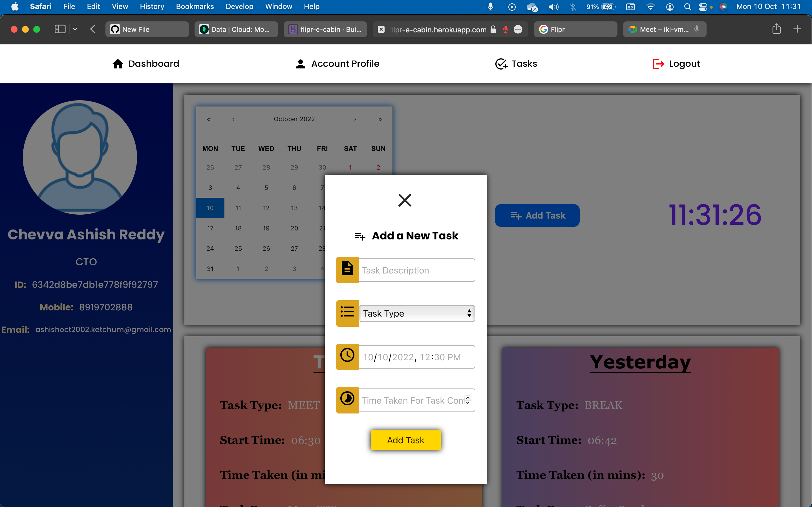Click the Account Profile person icon
The width and height of the screenshot is (812, 507).
(300, 64)
